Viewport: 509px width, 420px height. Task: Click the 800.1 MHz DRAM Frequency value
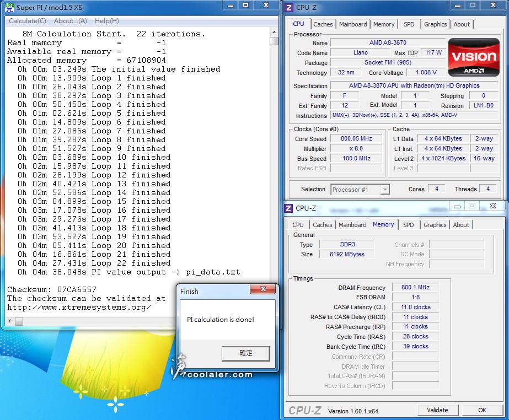tap(415, 287)
